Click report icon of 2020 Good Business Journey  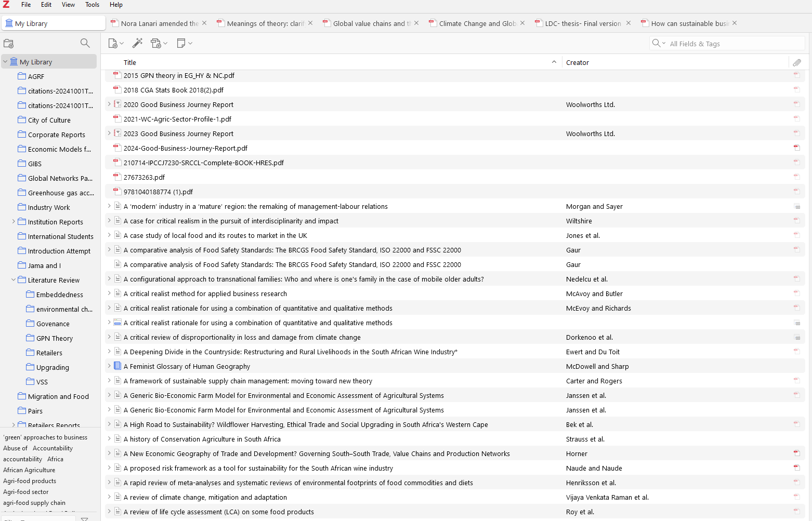pos(117,104)
